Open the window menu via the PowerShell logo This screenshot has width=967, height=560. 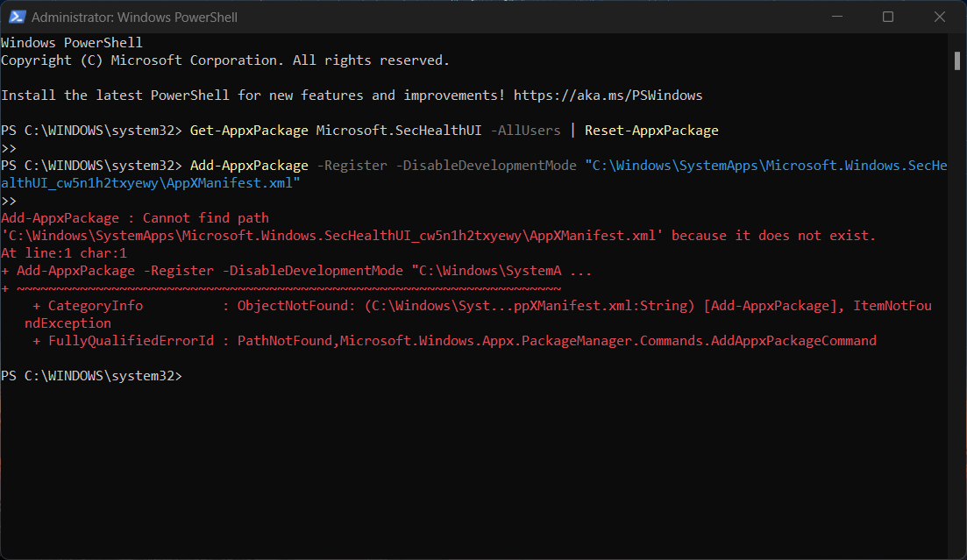18,17
